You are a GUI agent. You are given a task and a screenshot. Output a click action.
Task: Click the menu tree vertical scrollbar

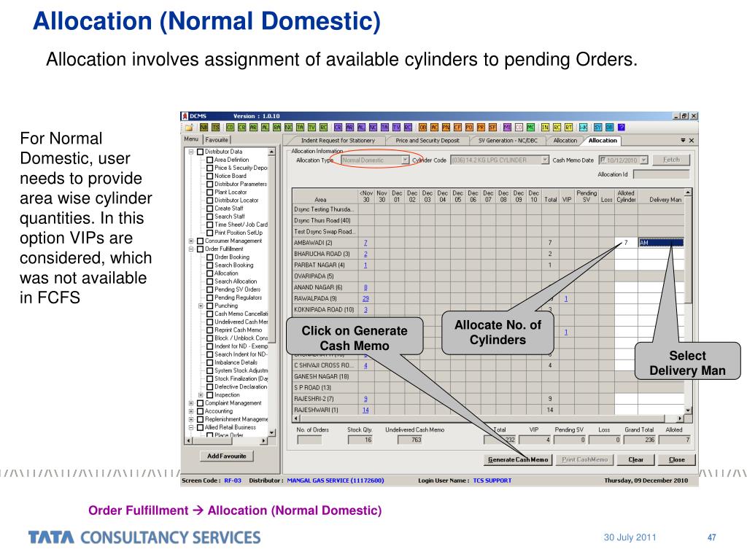(x=272, y=292)
